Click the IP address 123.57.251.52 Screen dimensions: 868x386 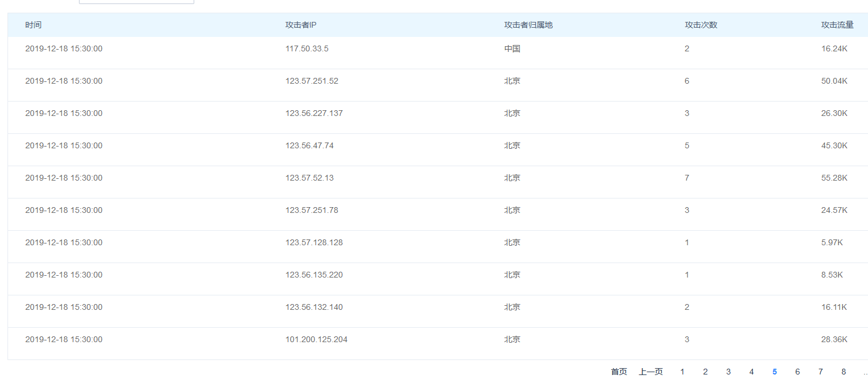(312, 81)
